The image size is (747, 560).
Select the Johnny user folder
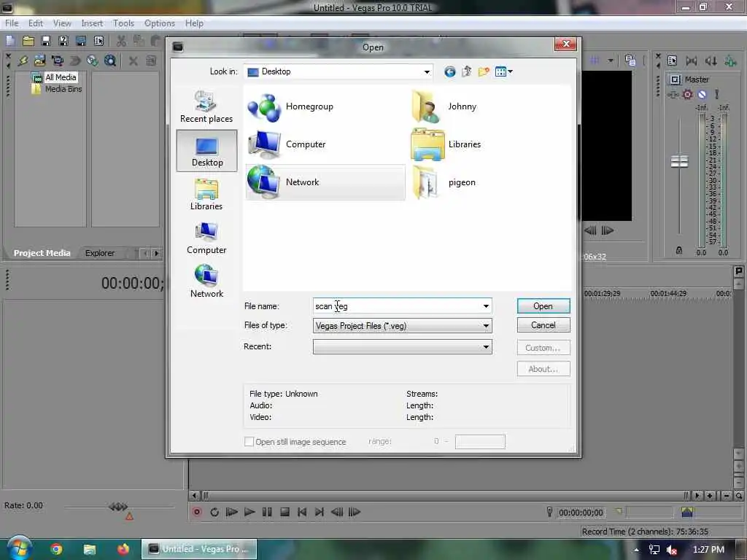click(x=444, y=107)
